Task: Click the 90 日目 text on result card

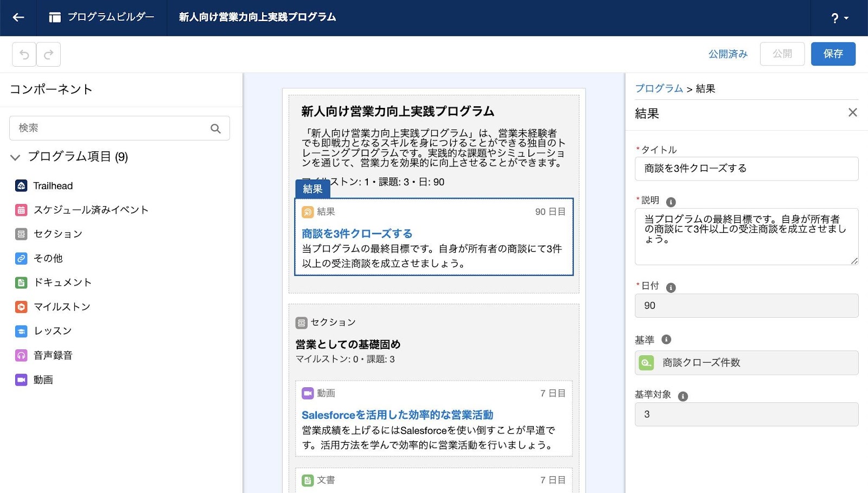Action: 550,212
